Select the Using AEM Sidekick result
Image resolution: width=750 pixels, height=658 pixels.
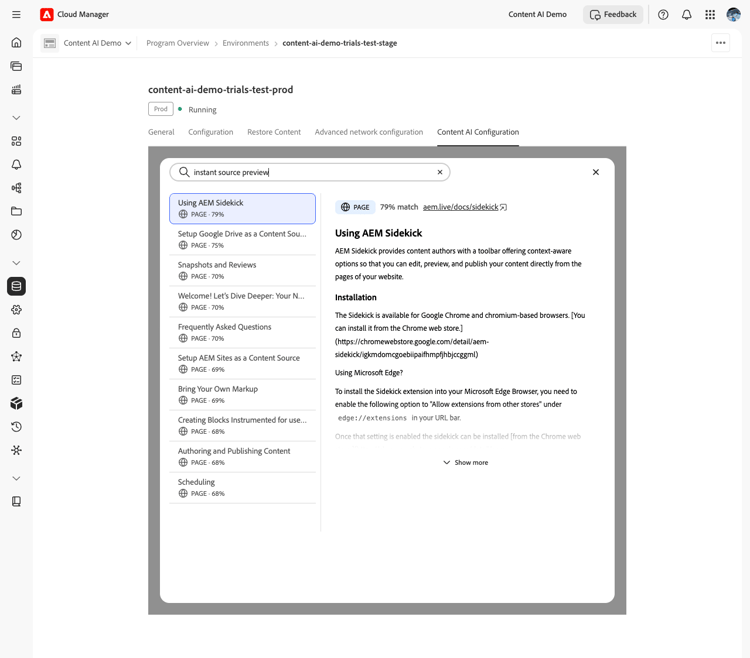coord(243,208)
